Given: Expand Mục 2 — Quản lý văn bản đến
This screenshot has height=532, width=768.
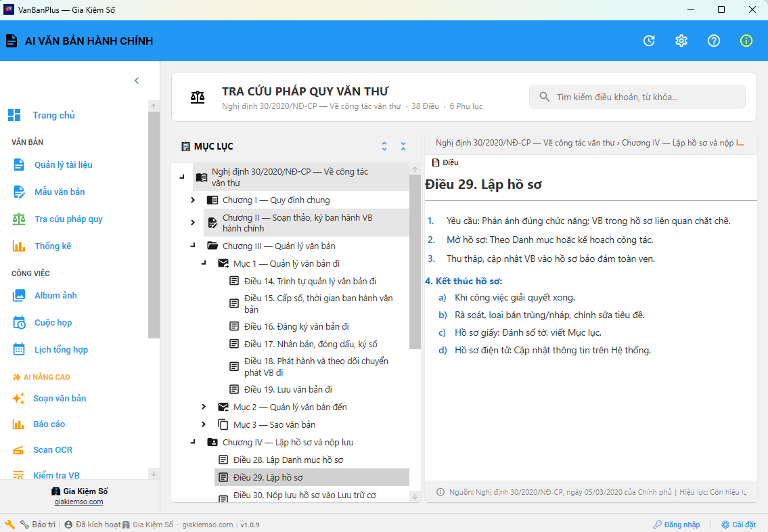Looking at the screenshot, I should pos(204,407).
